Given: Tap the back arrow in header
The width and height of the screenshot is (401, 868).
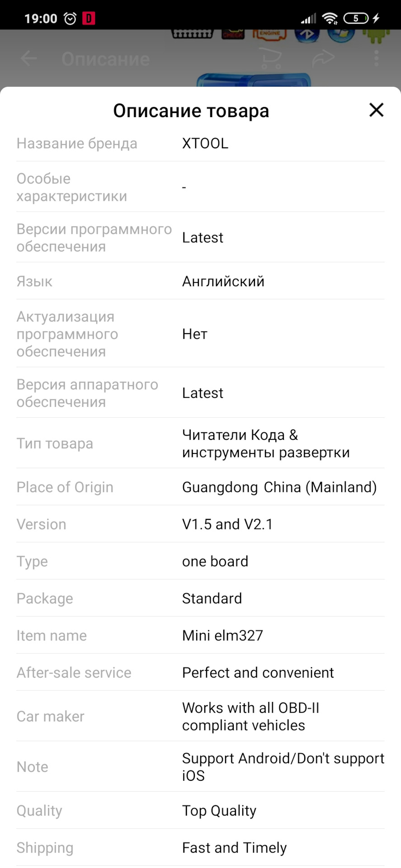Looking at the screenshot, I should click(x=29, y=59).
